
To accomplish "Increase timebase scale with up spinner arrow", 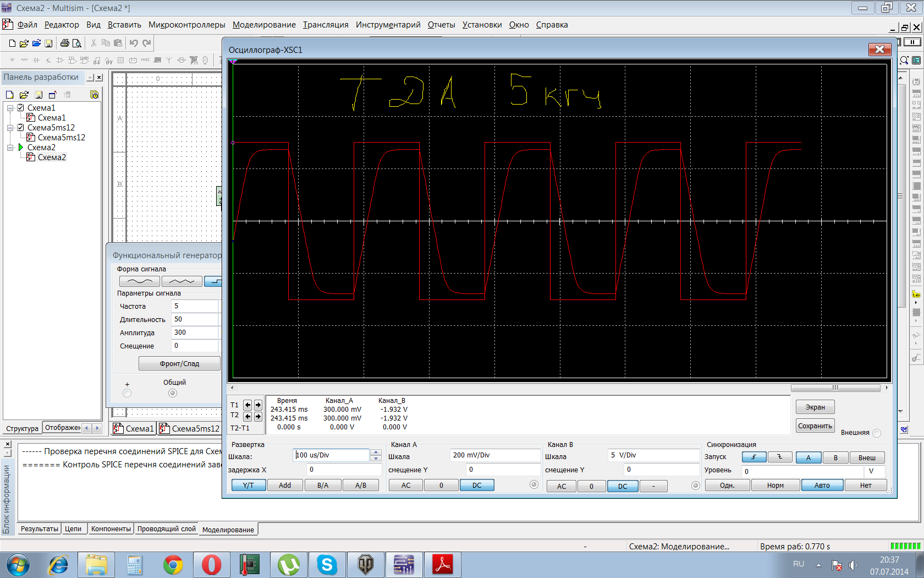I will coord(376,452).
